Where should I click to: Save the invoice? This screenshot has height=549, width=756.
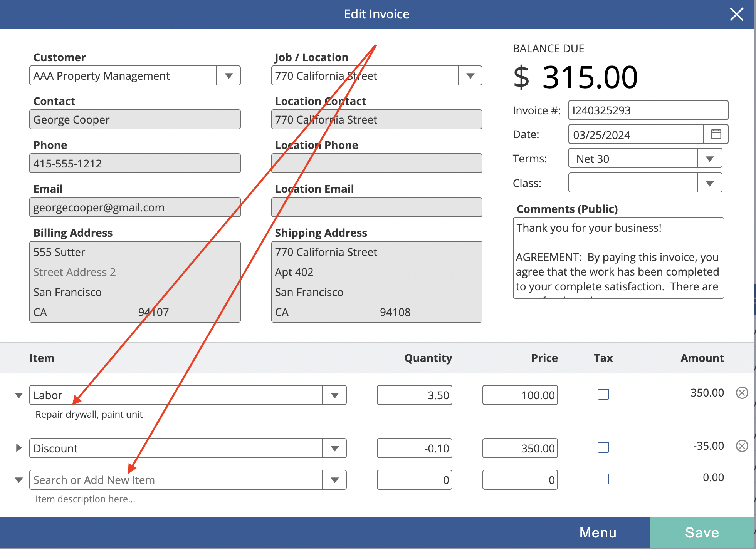point(702,533)
